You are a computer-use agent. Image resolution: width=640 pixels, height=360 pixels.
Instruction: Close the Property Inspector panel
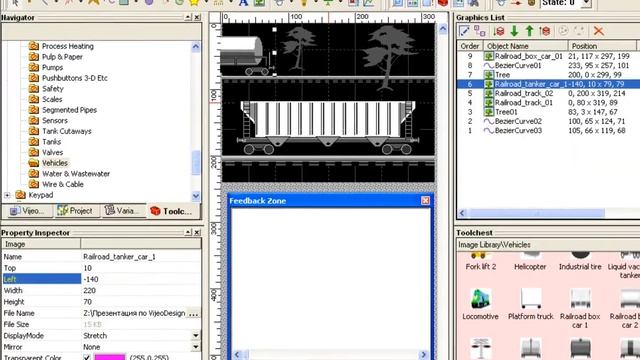point(197,232)
